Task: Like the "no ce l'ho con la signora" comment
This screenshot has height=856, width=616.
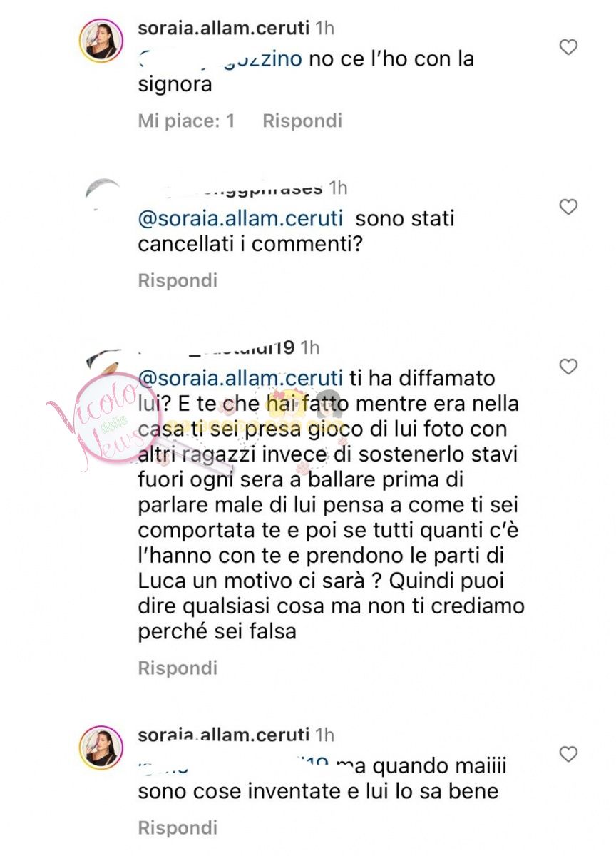Action: (x=568, y=48)
